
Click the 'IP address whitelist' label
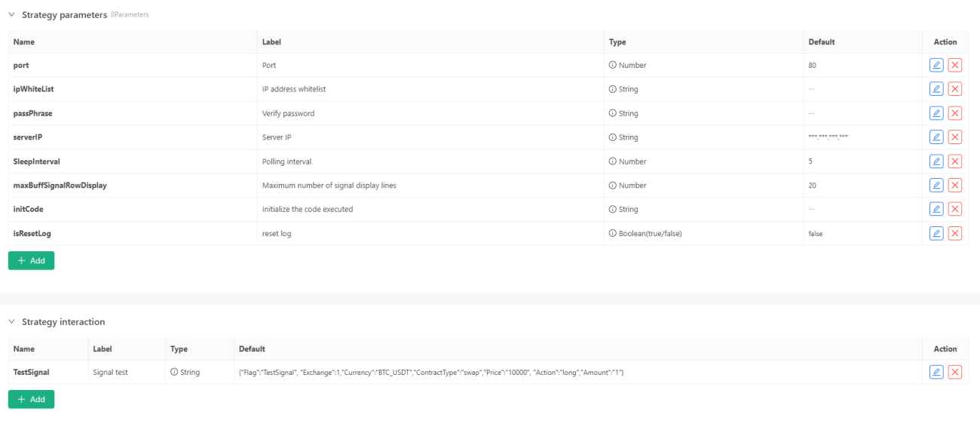[x=294, y=89]
